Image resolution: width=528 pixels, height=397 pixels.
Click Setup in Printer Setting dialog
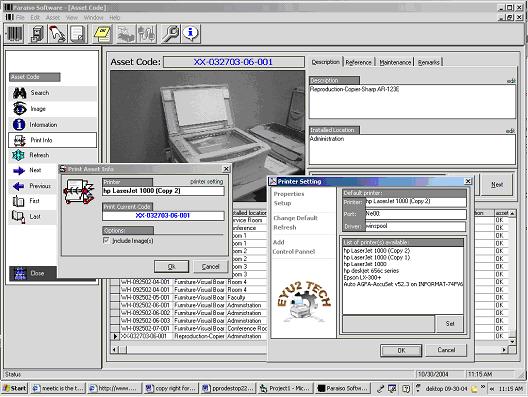pyautogui.click(x=283, y=203)
